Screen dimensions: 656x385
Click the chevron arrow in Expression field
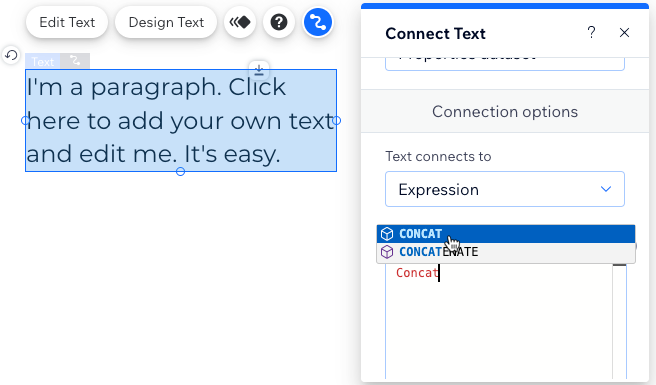click(x=606, y=189)
